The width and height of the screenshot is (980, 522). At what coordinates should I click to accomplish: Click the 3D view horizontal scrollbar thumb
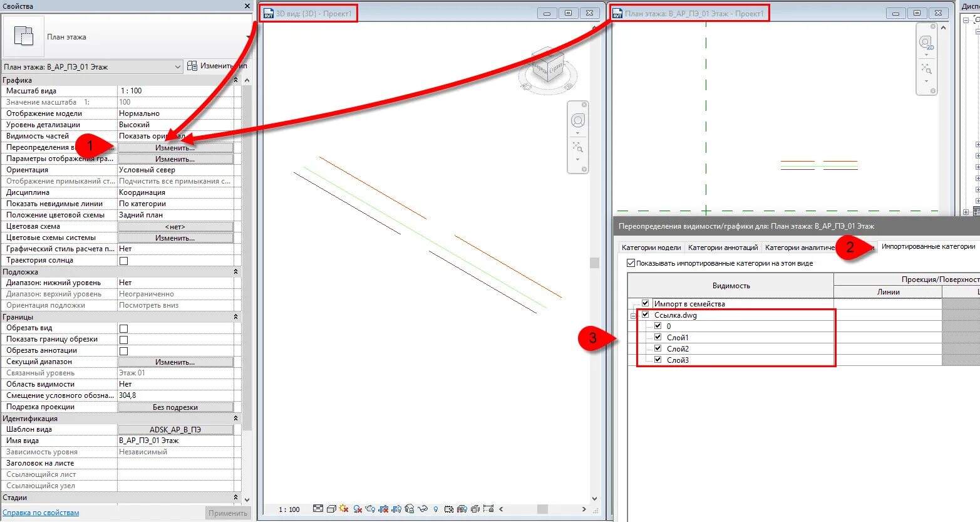(542, 509)
